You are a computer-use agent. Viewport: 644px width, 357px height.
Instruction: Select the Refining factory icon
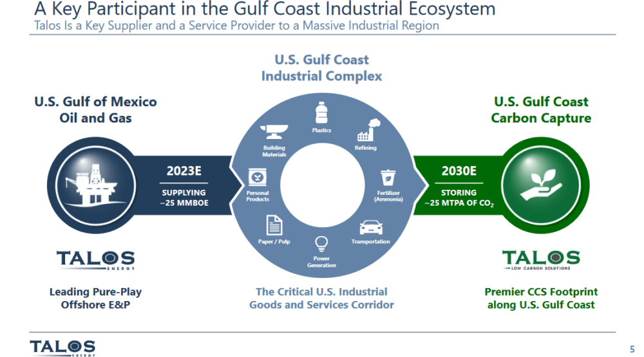[x=368, y=130]
